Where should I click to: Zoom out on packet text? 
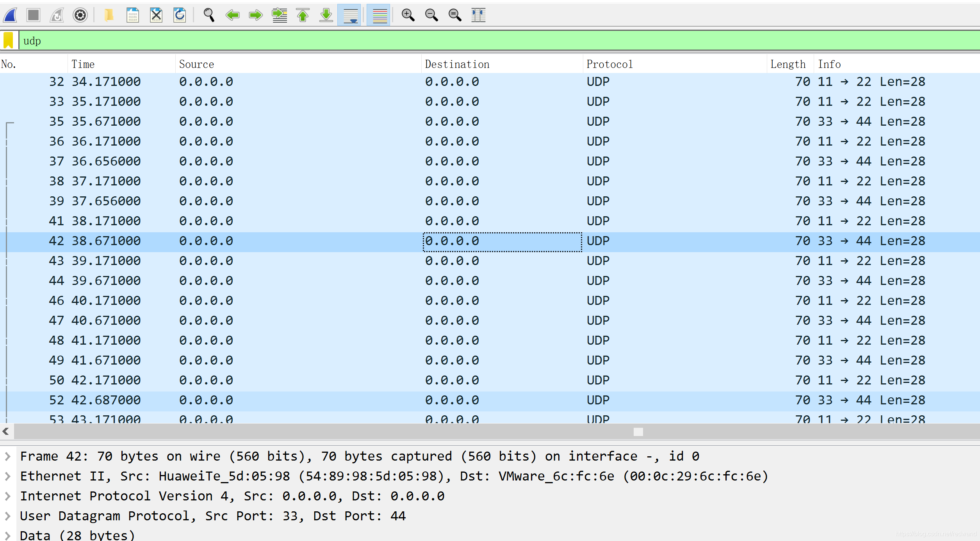point(431,15)
